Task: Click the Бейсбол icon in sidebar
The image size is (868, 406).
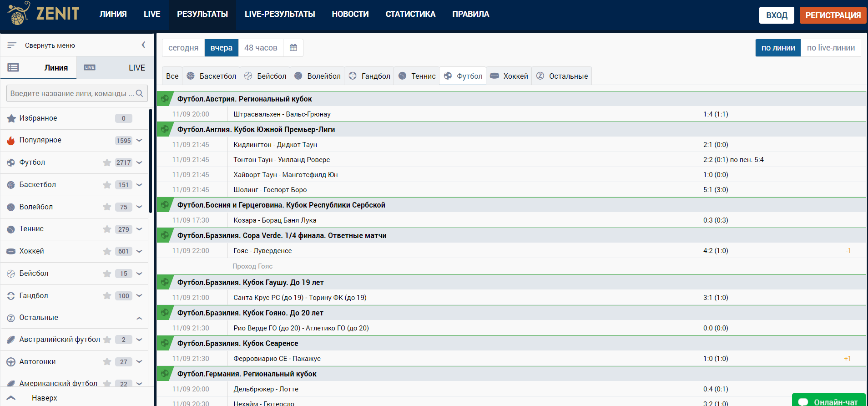Action: (x=11, y=274)
